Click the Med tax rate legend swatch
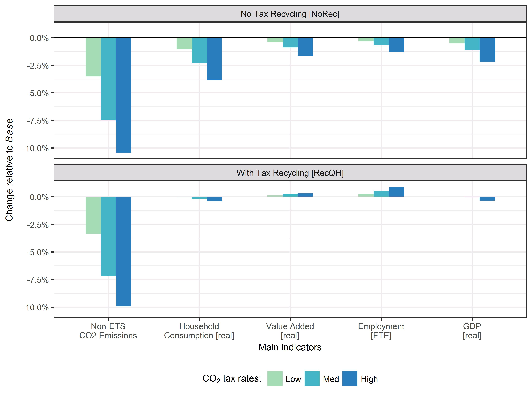532x399 pixels. [x=312, y=379]
